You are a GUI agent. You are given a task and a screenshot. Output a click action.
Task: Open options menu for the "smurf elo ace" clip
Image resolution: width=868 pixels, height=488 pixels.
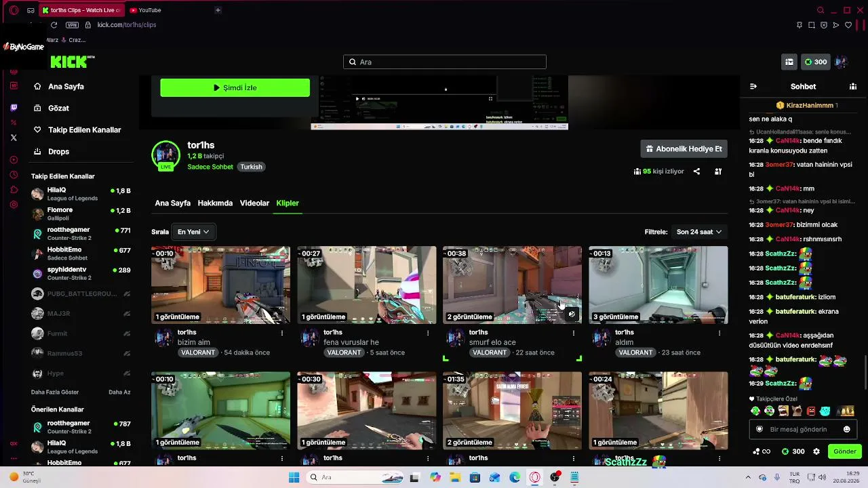tap(574, 333)
